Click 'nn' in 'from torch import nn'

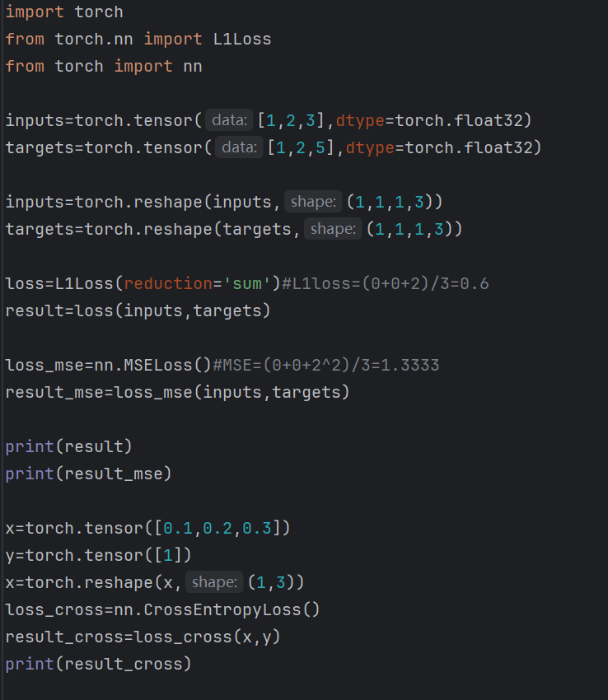coord(192,66)
